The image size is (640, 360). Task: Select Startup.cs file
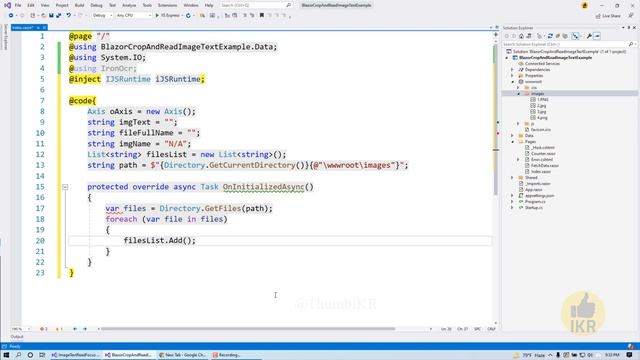pyautogui.click(x=534, y=208)
